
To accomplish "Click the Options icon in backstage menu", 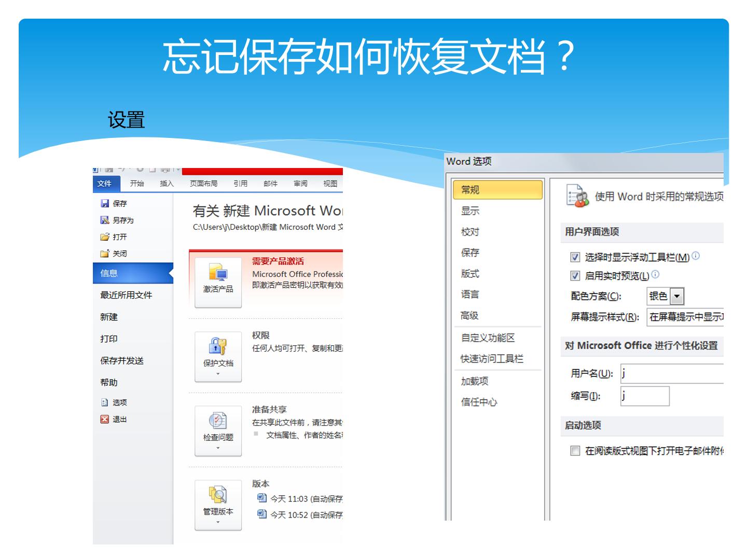I will click(105, 402).
